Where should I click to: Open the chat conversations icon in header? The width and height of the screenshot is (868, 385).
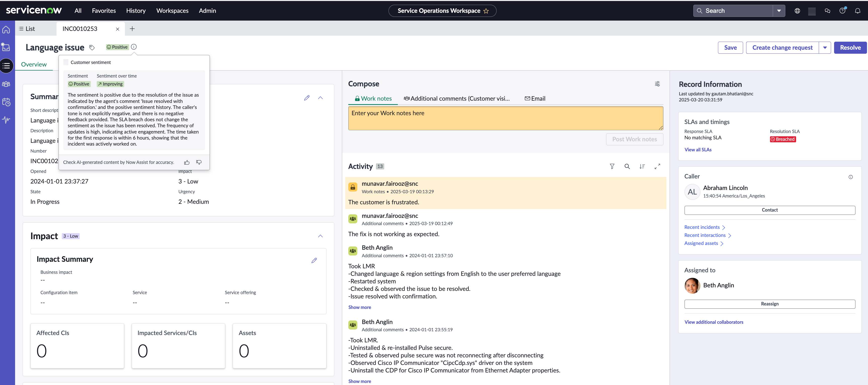(827, 11)
